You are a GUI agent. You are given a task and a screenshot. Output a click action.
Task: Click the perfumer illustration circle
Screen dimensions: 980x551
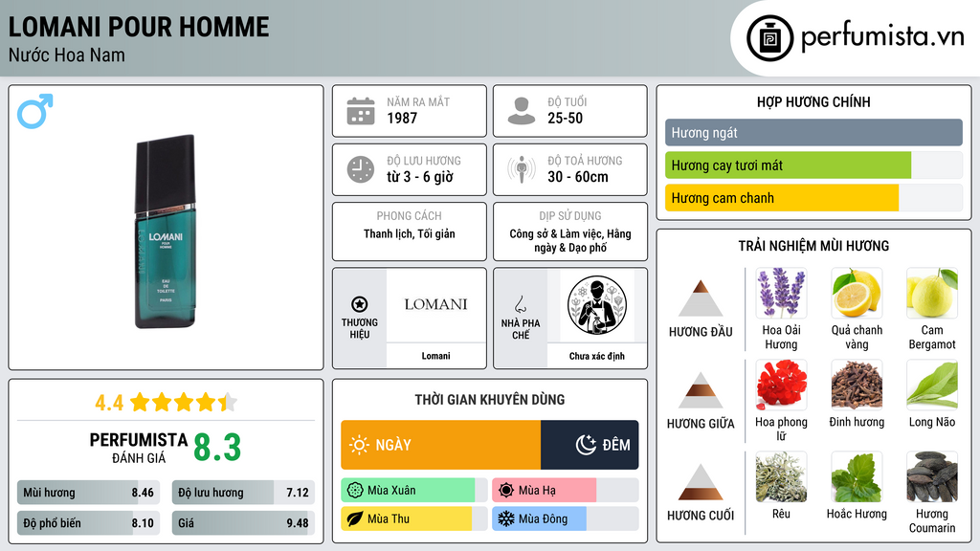[x=597, y=305]
